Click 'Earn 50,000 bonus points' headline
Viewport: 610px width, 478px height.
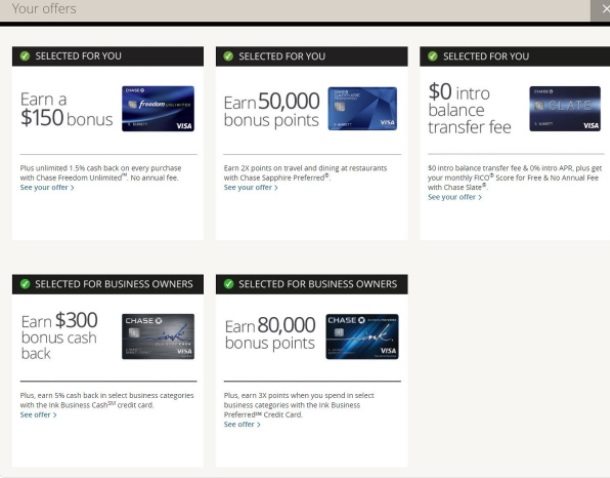click(x=272, y=110)
